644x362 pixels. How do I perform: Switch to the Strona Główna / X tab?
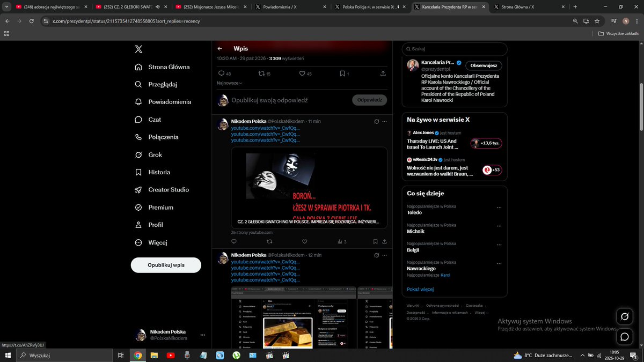pos(529,7)
